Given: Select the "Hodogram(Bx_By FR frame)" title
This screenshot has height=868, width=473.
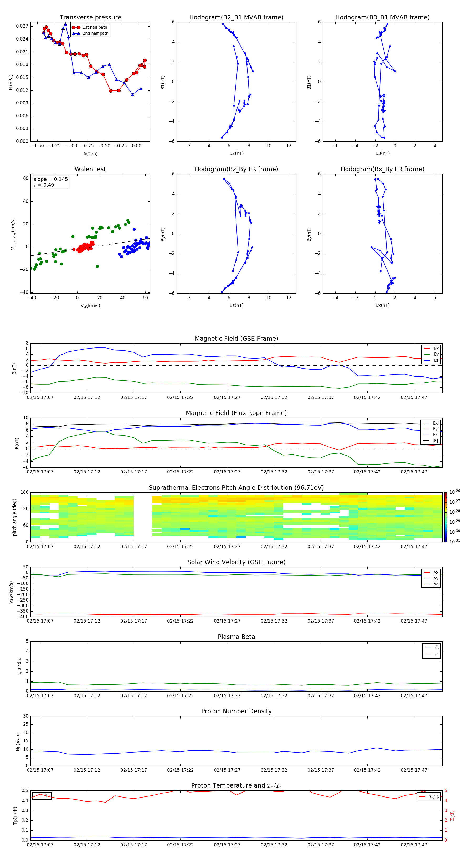Looking at the screenshot, I should 382,169.
